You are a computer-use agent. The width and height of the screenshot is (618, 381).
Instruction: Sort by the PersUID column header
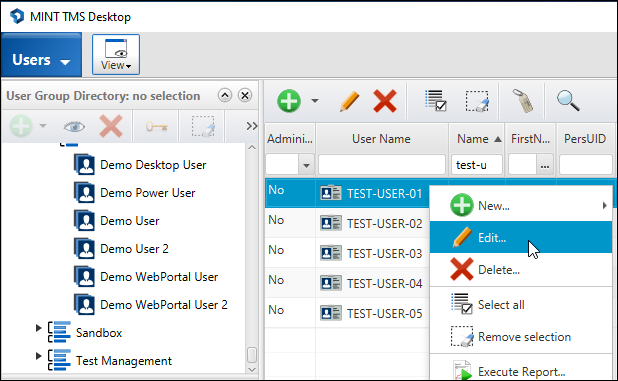(x=585, y=139)
